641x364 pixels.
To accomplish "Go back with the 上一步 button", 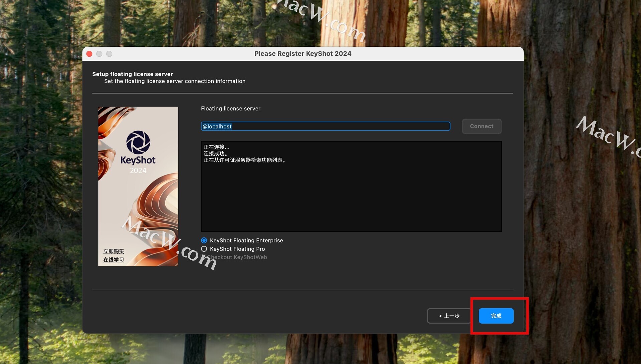I will [x=449, y=316].
